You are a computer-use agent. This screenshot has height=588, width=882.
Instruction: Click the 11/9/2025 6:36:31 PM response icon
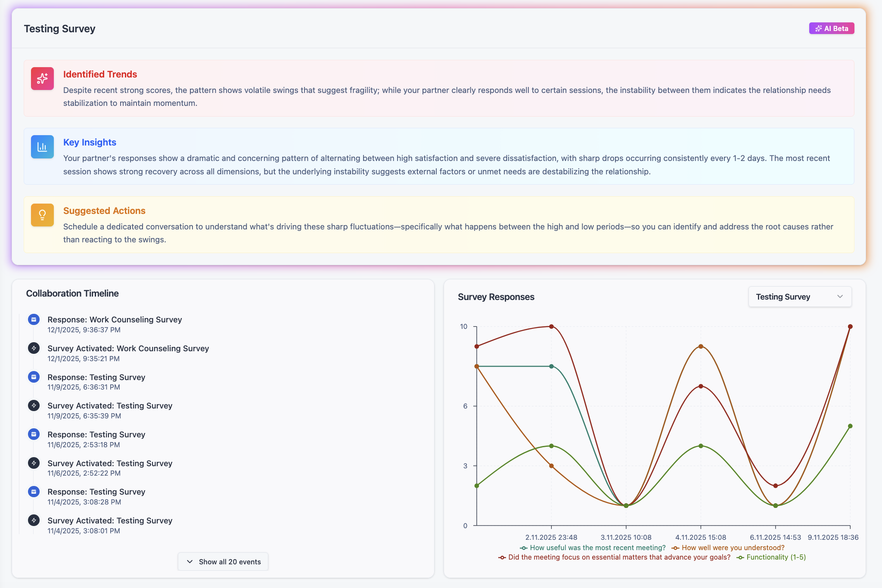[34, 377]
